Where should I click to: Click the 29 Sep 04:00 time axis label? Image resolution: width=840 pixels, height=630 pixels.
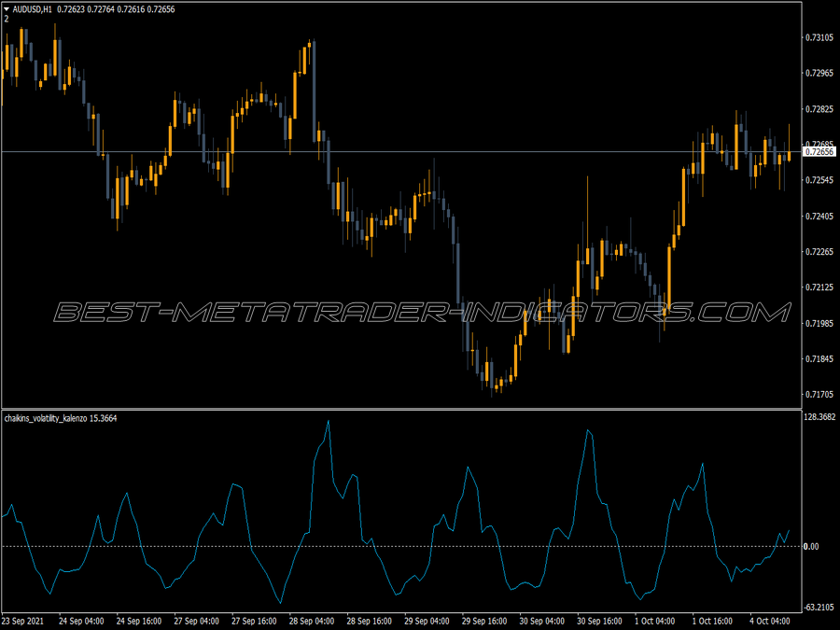click(x=427, y=622)
